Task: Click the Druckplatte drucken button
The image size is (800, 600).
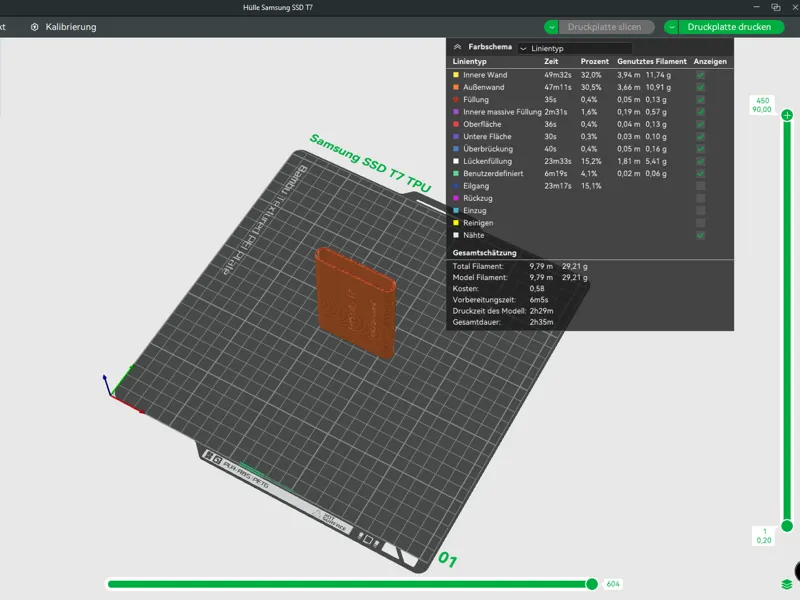Action: pyautogui.click(x=730, y=27)
